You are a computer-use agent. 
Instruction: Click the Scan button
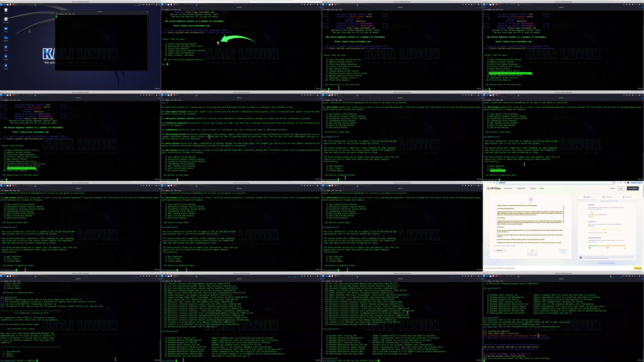pos(532,251)
